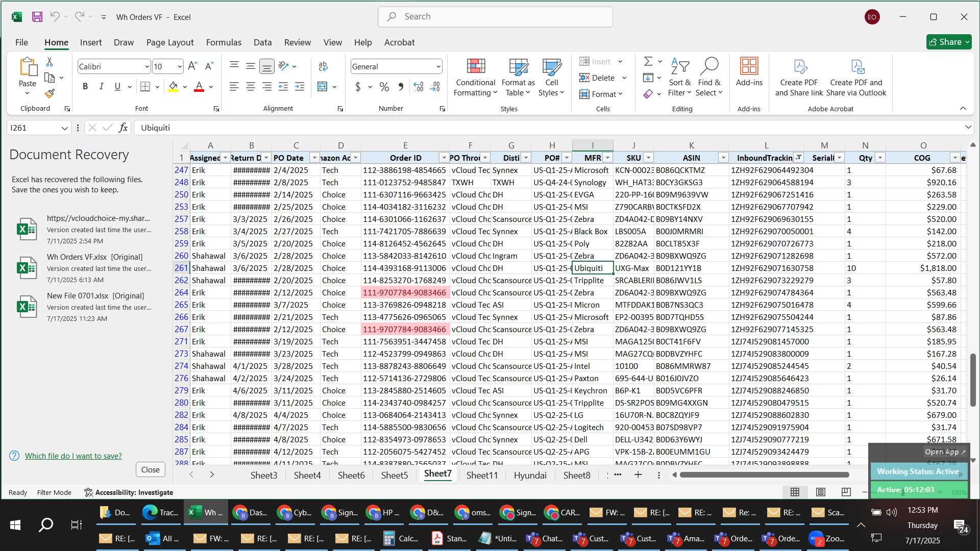Click the Insert Function fx icon
Image resolution: width=980 pixels, height=551 pixels.
pyautogui.click(x=123, y=128)
